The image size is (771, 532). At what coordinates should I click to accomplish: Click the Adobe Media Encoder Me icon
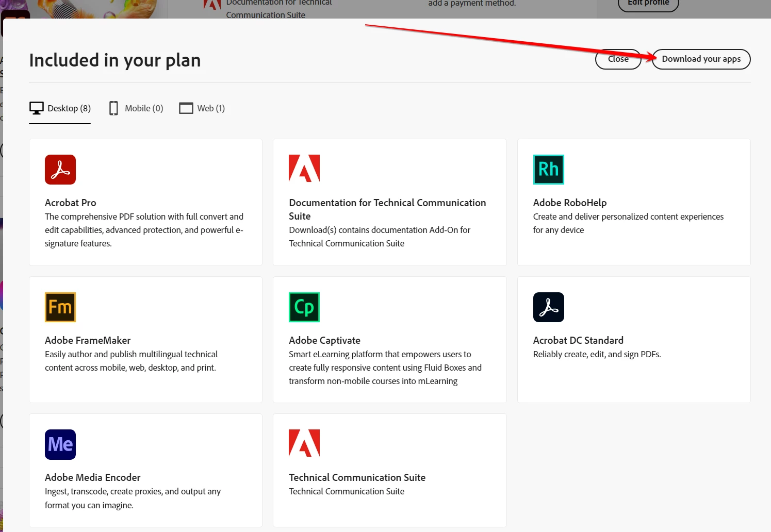coord(60,444)
